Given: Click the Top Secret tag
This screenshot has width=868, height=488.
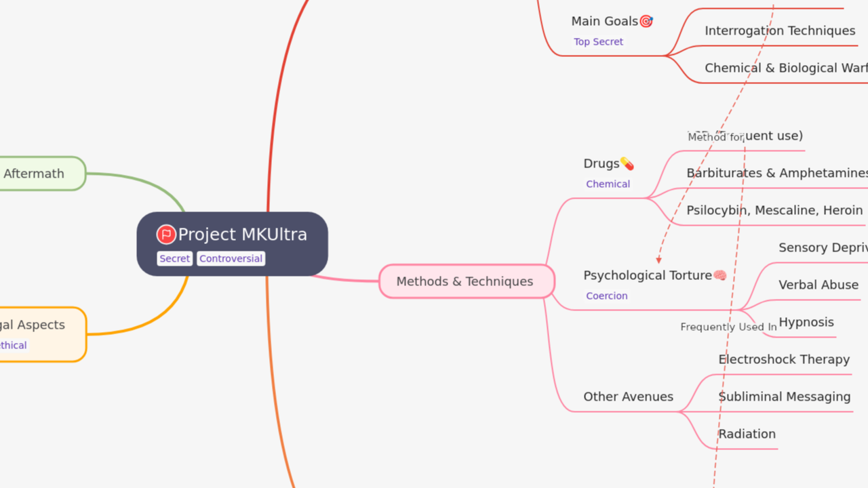Looking at the screenshot, I should pyautogui.click(x=598, y=41).
